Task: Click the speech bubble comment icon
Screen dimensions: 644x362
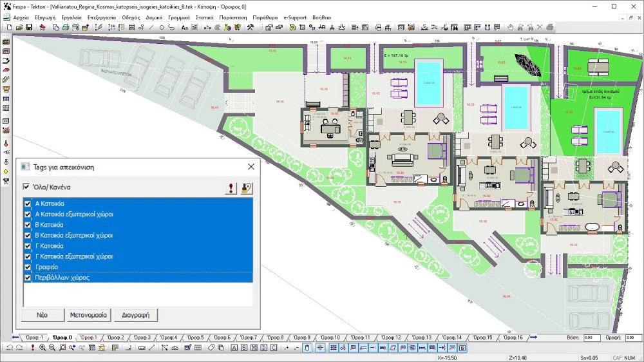Action: click(x=497, y=28)
